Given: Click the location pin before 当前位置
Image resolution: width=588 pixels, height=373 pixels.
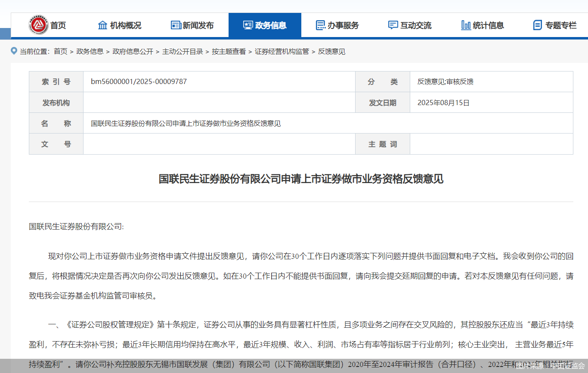Looking at the screenshot, I should (13, 51).
